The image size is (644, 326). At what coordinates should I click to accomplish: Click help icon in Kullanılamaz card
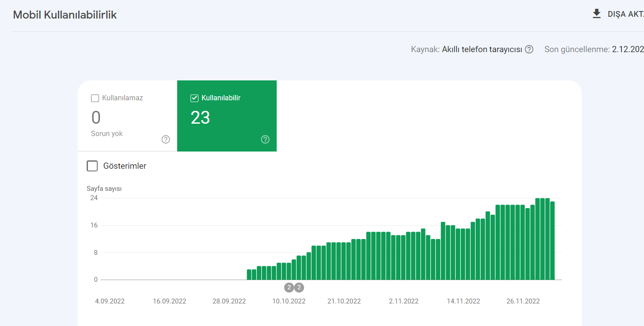tap(166, 140)
